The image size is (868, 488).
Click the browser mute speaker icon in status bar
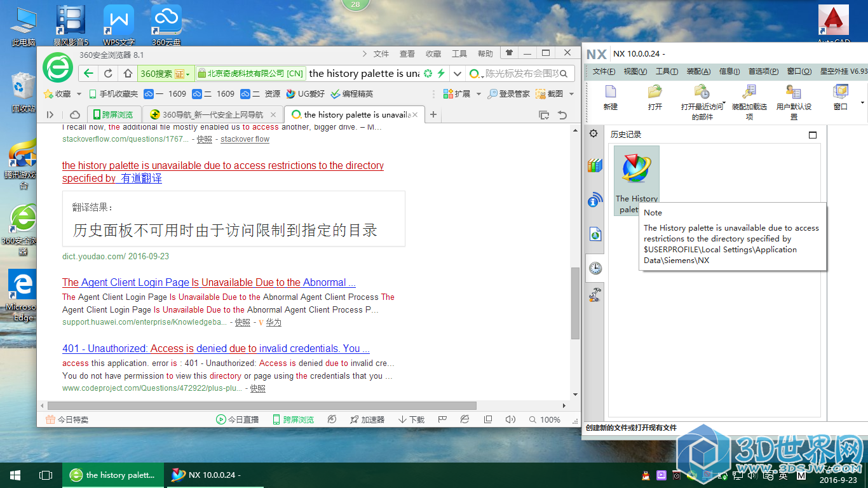[510, 419]
